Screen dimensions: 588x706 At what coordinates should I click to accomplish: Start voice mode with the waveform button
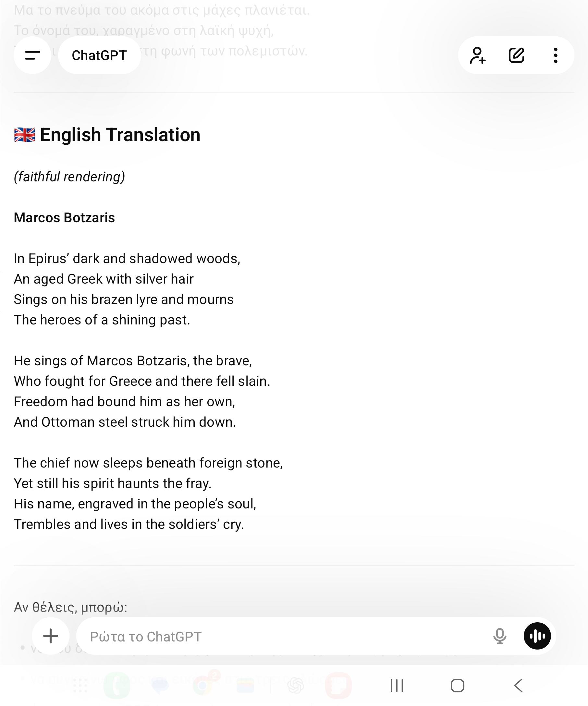(537, 636)
